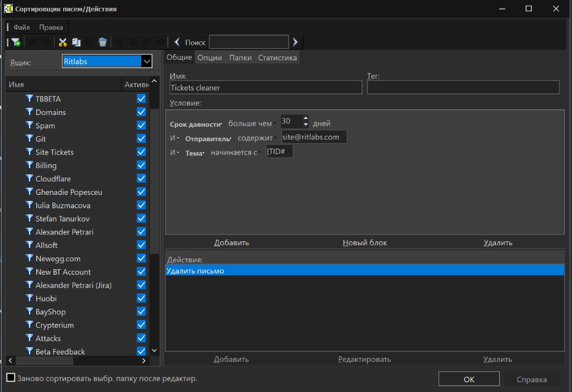Image resolution: width=572 pixels, height=392 pixels.
Task: Click the filter icon beside Cloudflare
Action: [30, 178]
